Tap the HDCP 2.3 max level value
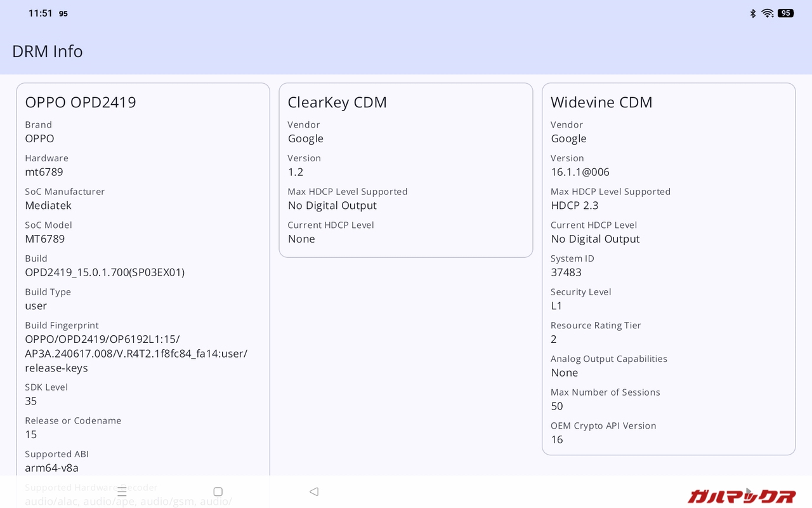Image resolution: width=812 pixels, height=508 pixels. click(x=574, y=206)
